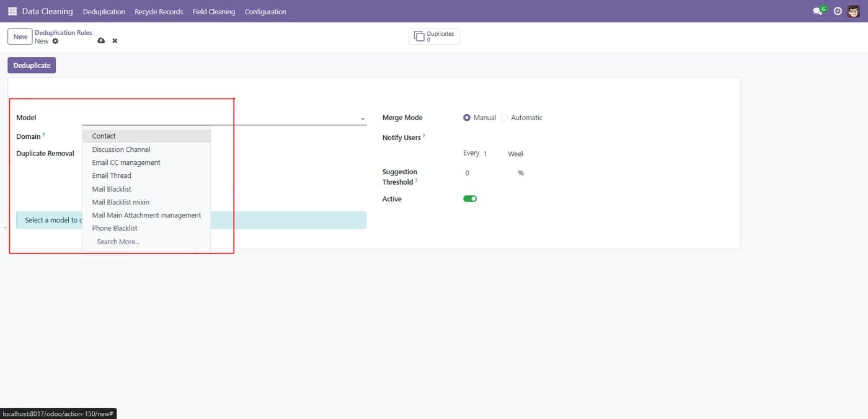The width and height of the screenshot is (868, 419).
Task: Open the activities clock icon
Action: (838, 11)
